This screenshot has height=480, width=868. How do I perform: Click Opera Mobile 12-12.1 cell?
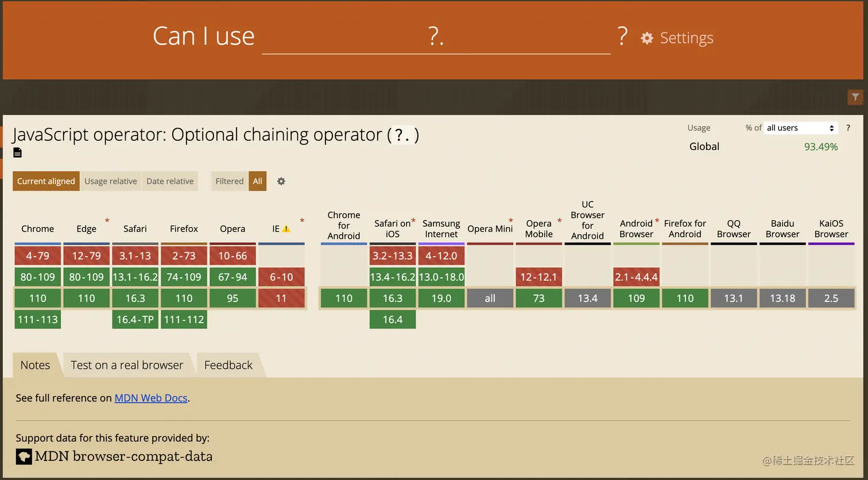pos(538,277)
